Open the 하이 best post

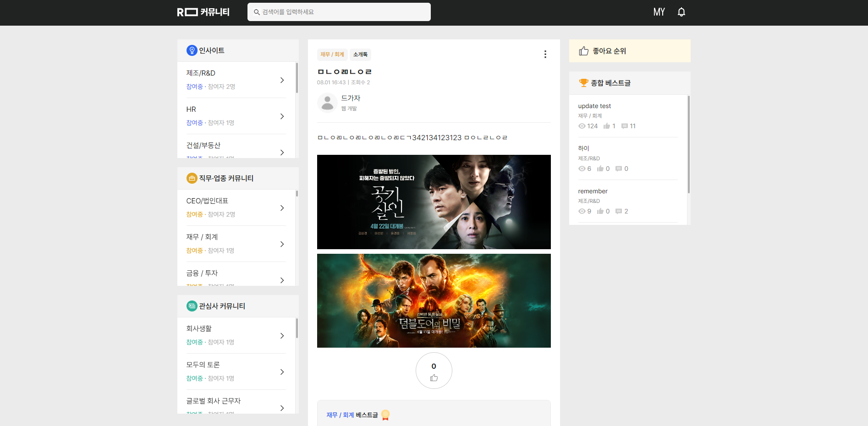[583, 148]
